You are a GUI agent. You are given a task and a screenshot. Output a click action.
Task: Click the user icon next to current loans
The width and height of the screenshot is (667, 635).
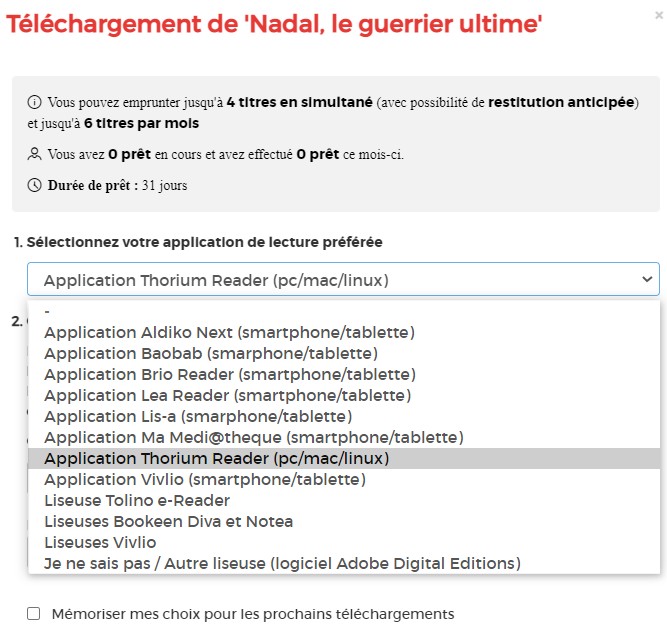click(x=35, y=154)
